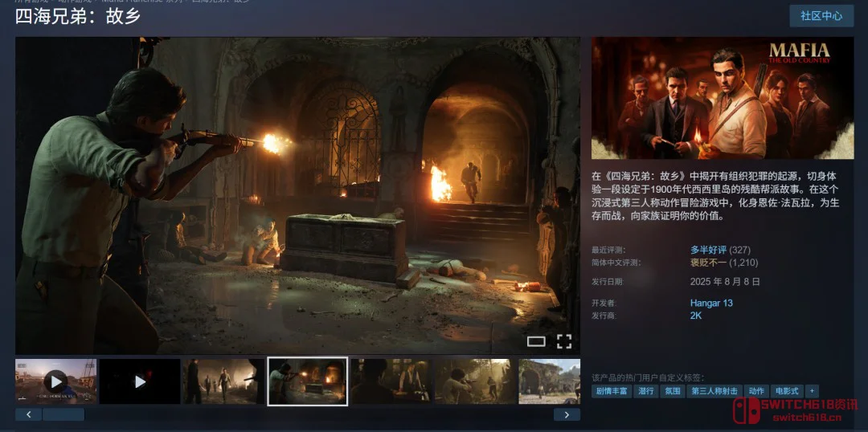Screen dimensions: 868x432
Task: Select thumbnail of man in vest indoors
Action: point(391,381)
